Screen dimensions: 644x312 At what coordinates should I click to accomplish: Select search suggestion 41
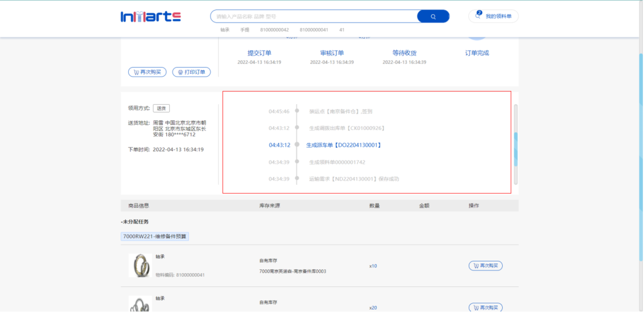(342, 30)
